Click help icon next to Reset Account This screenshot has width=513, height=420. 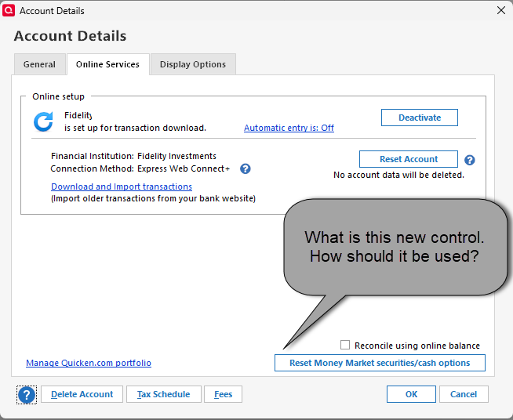click(470, 160)
